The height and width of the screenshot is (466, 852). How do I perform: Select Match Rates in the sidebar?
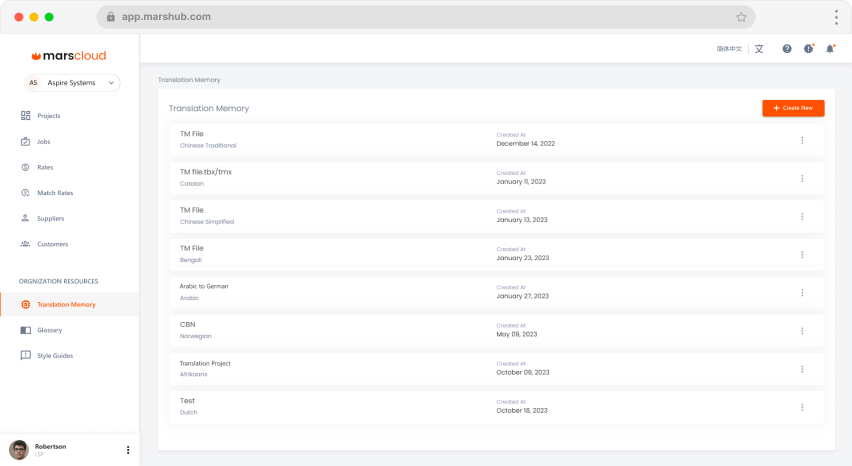pyautogui.click(x=55, y=193)
